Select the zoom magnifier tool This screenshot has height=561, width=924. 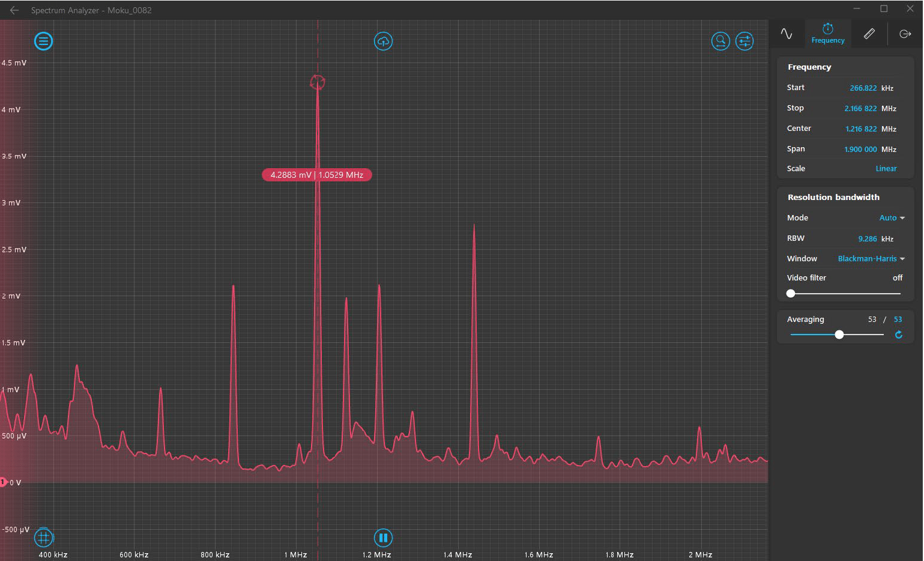pos(721,41)
